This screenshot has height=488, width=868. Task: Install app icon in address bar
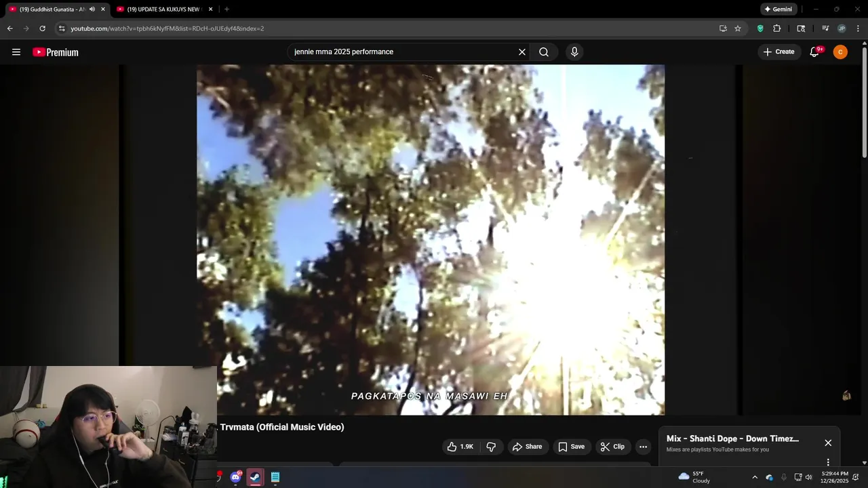pos(723,28)
